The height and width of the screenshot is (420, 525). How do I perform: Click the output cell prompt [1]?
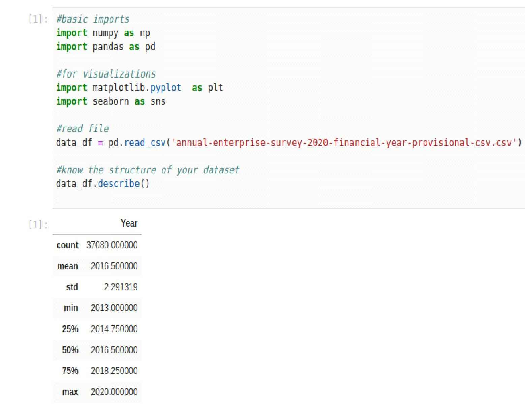tap(38, 224)
